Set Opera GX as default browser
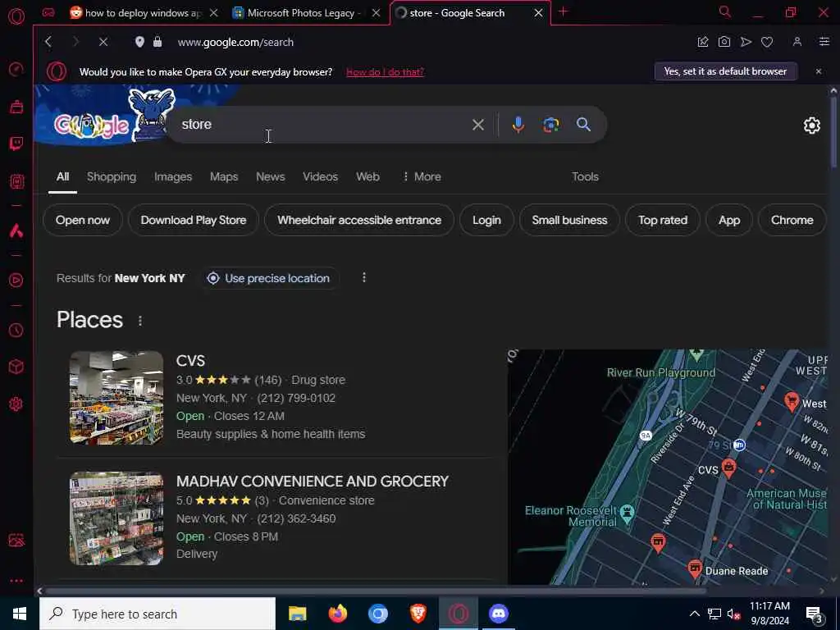The width and height of the screenshot is (840, 630). coord(725,71)
